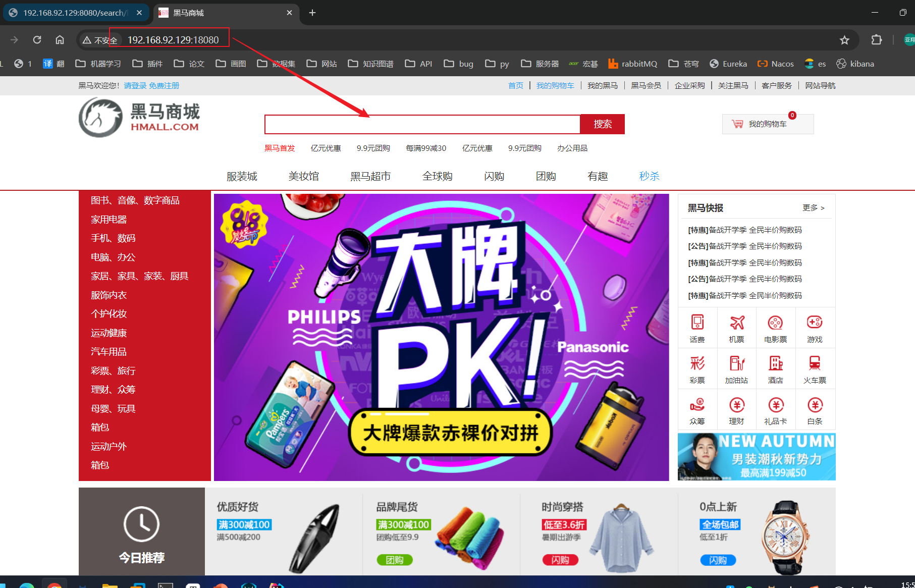Expand the 插件 bookmark folder
The width and height of the screenshot is (915, 588).
coord(147,64)
